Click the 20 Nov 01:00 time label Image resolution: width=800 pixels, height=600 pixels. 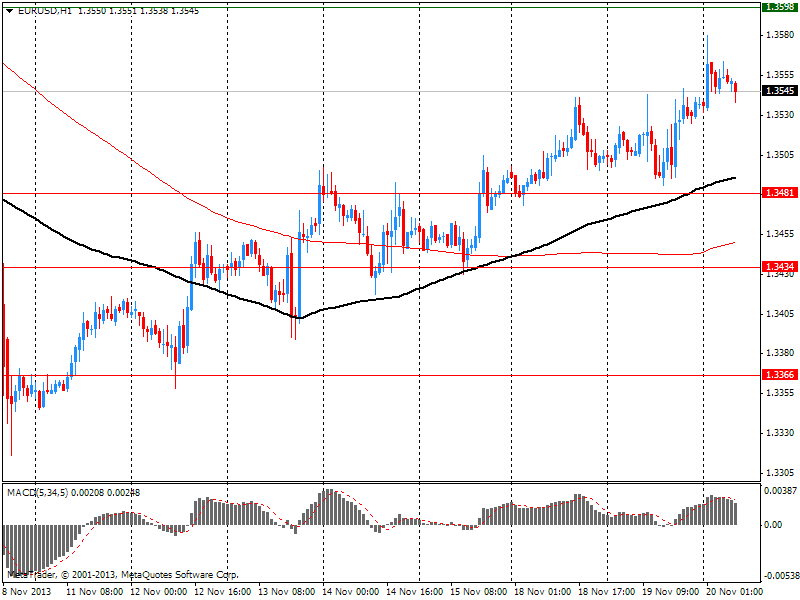pos(732,592)
